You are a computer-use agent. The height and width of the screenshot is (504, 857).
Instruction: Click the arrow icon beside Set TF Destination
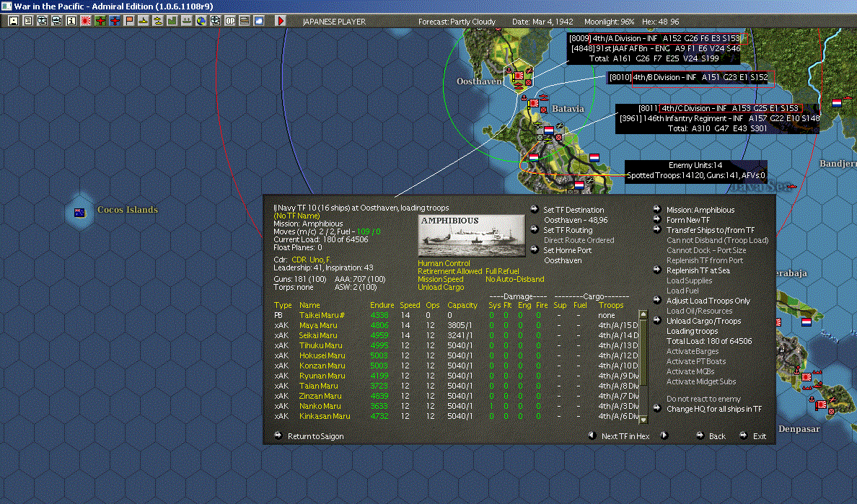click(x=534, y=209)
